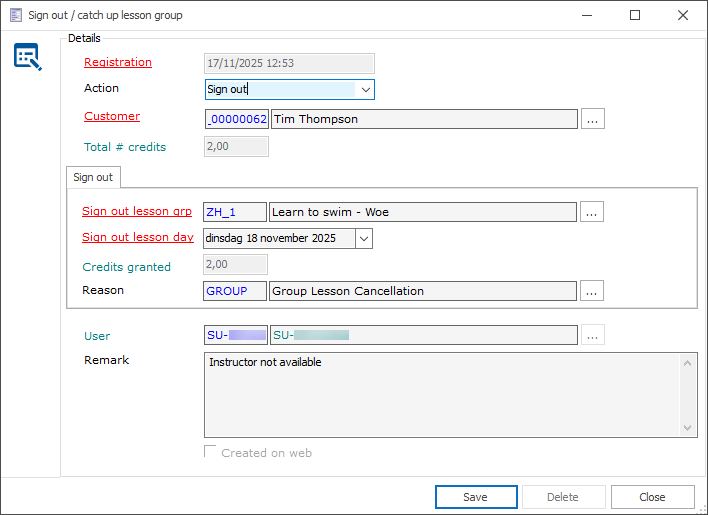This screenshot has height=515, width=708.
Task: Open the Action dropdown arrow
Action: [x=365, y=89]
